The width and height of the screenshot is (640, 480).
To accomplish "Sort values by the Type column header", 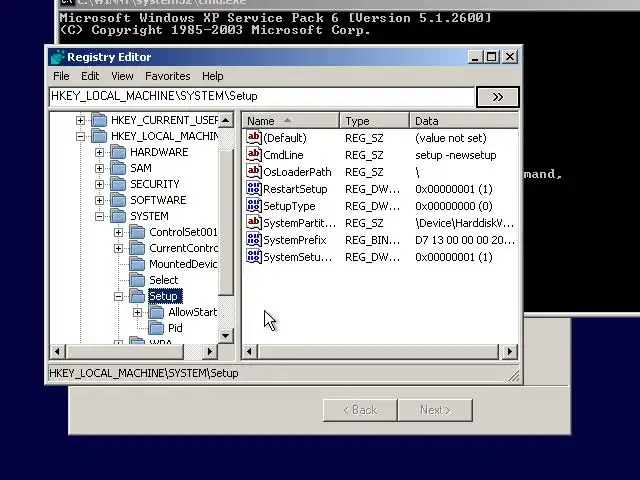I will click(374, 121).
